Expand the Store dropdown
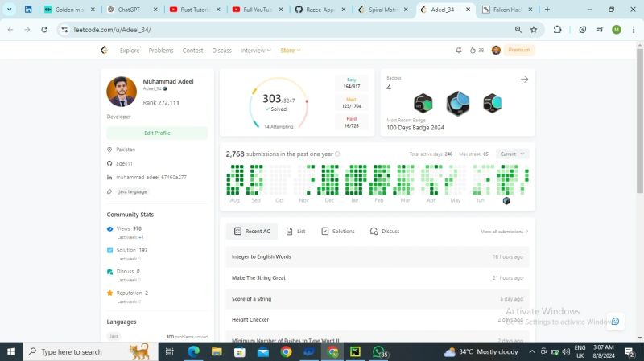 click(291, 51)
